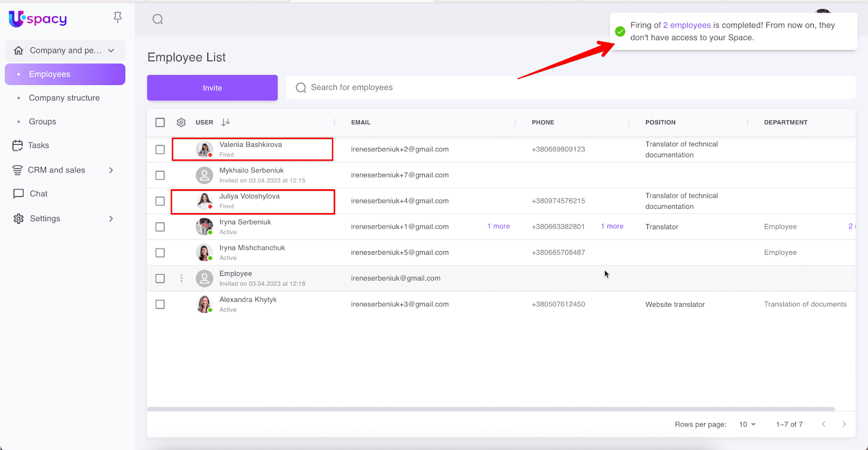Check the box for Valeriia Bashkirova
The width and height of the screenshot is (868, 450).
click(x=160, y=150)
